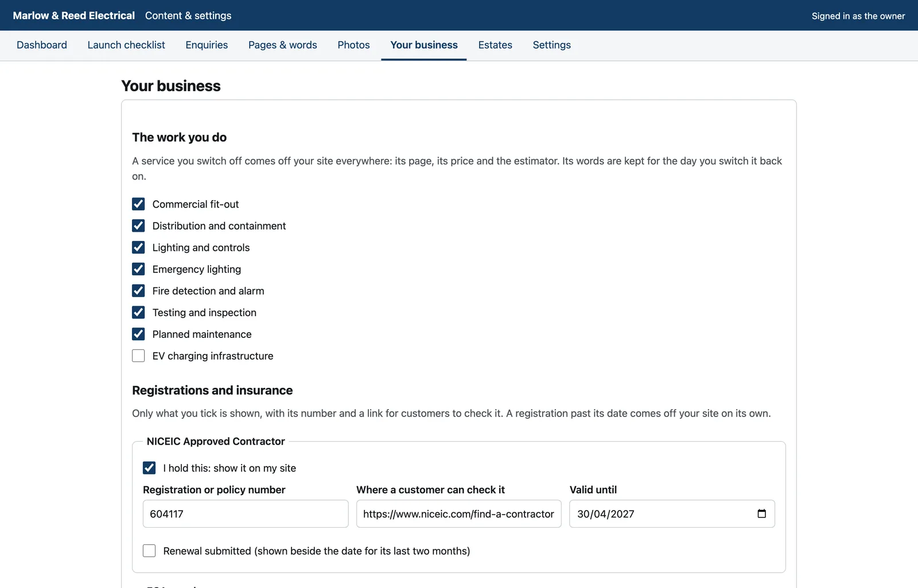
Task: Toggle Testing and inspection checkbox
Action: pyautogui.click(x=138, y=313)
